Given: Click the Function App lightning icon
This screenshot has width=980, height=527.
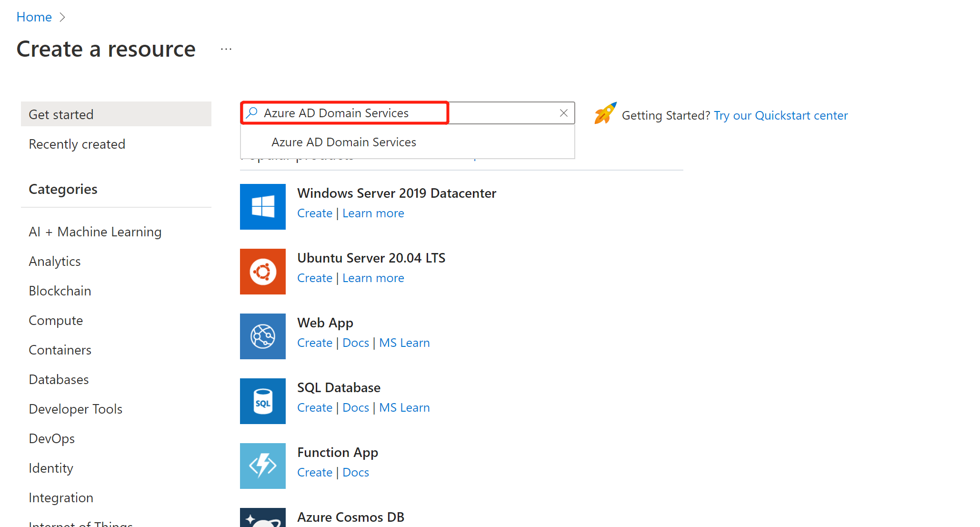Looking at the screenshot, I should pos(263,466).
